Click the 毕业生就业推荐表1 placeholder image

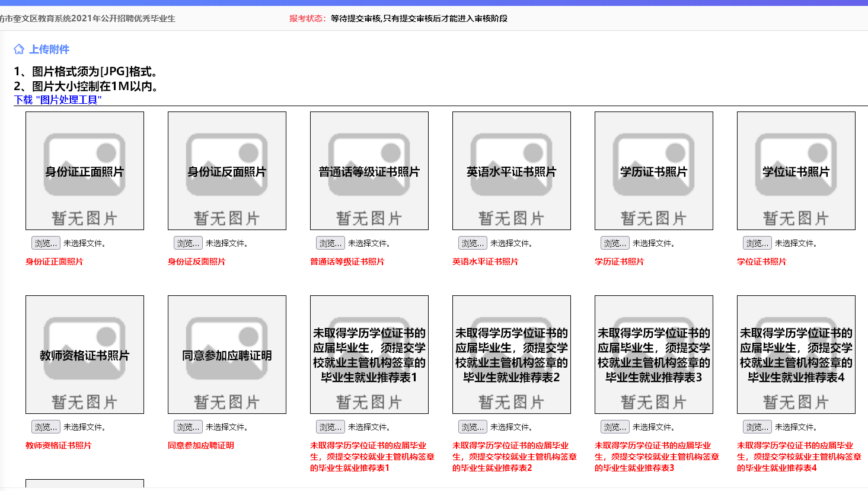point(369,355)
